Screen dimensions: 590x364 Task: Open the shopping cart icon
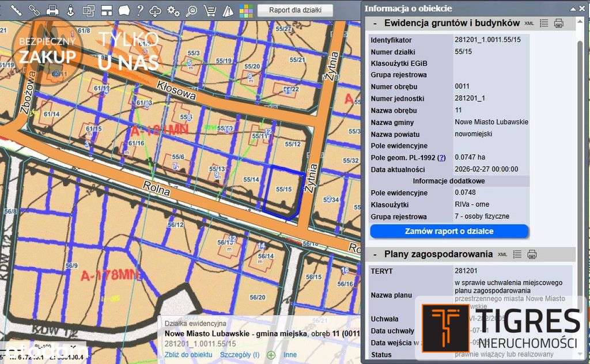coord(210,10)
